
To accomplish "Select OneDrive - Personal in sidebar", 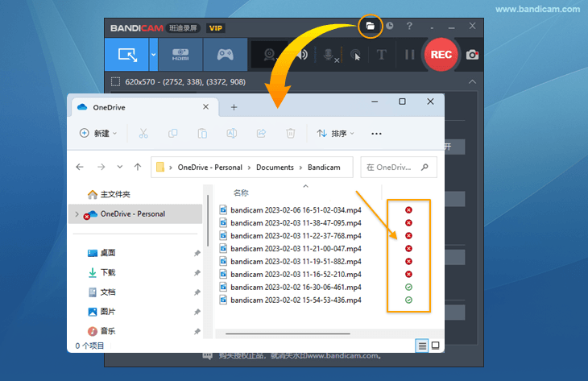I will [x=135, y=214].
